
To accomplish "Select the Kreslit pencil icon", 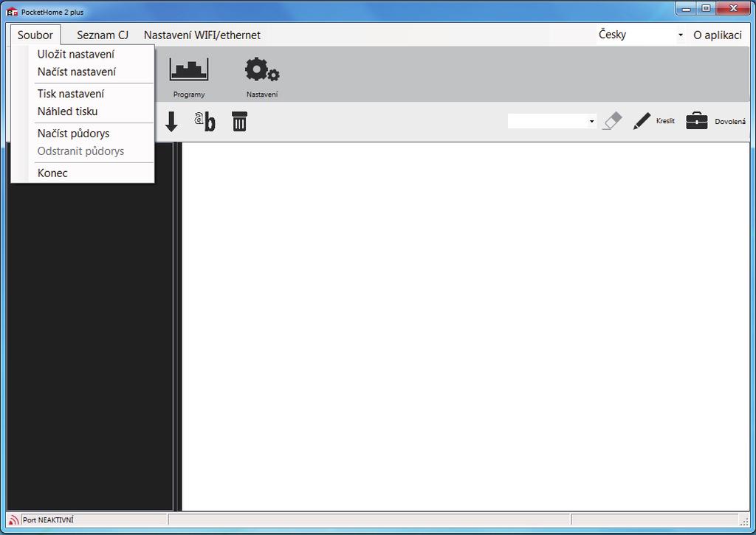I will point(642,121).
